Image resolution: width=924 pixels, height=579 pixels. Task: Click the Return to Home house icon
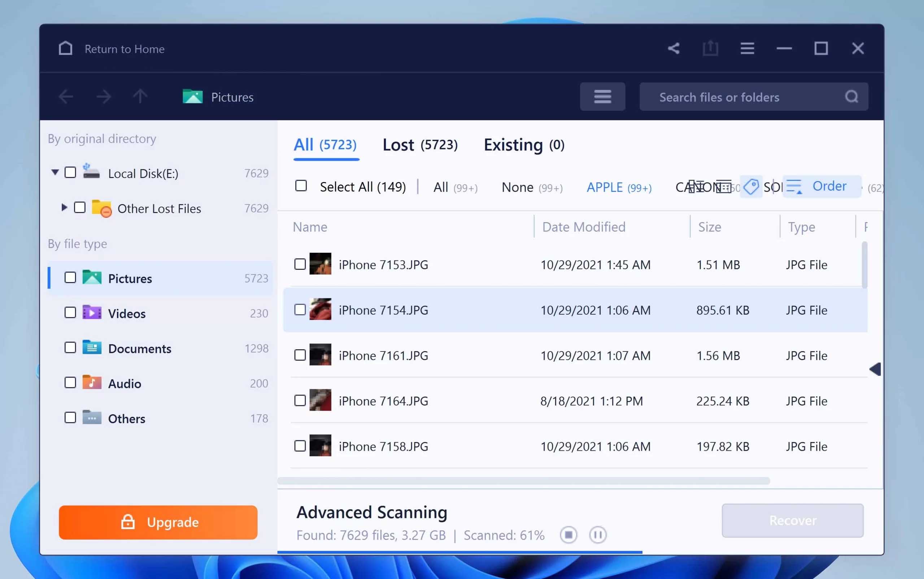[x=65, y=49]
